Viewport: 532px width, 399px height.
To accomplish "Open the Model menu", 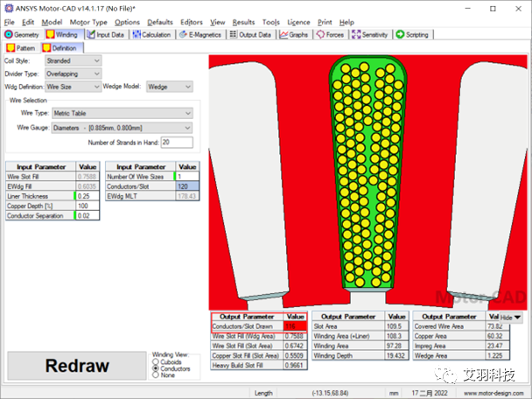I will click(52, 23).
